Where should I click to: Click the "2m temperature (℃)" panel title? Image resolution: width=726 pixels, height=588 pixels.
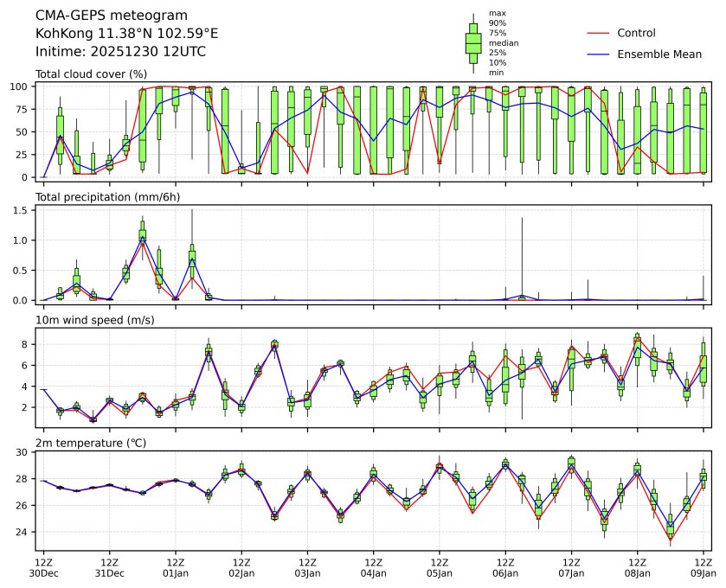click(x=93, y=444)
